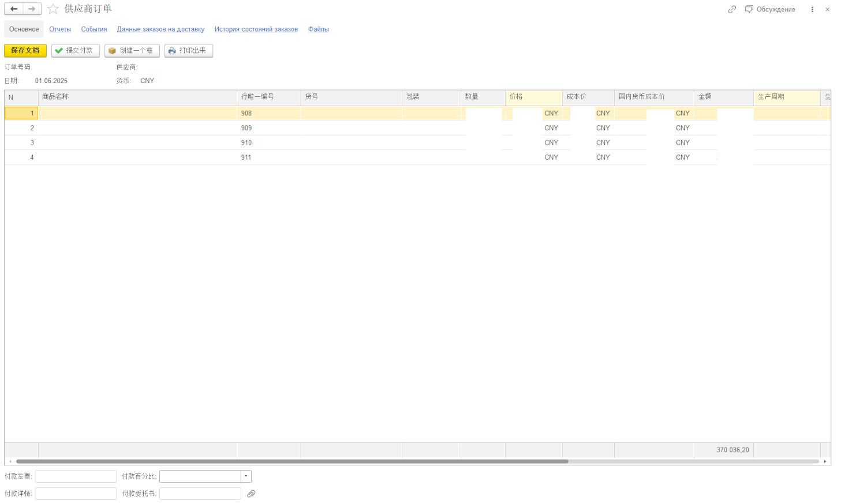841x504 pixels.
Task: Switch to the Отчеты tab
Action: tap(60, 29)
